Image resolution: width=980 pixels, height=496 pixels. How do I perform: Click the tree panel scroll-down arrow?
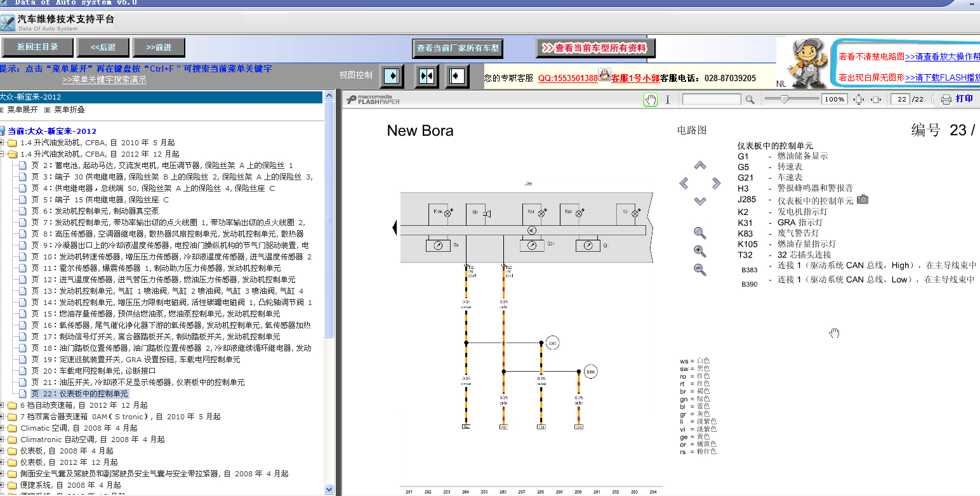point(329,489)
